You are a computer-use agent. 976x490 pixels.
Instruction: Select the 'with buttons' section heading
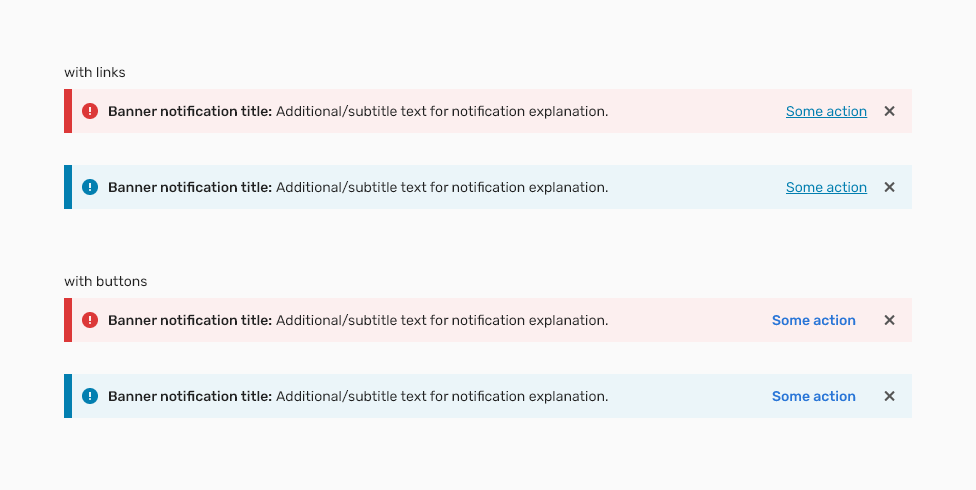pos(106,281)
